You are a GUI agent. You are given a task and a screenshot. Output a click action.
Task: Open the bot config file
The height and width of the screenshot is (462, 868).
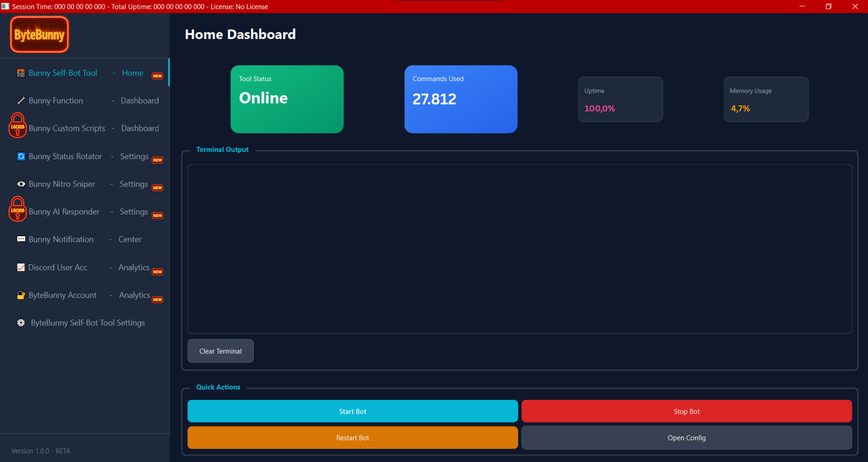(x=686, y=437)
